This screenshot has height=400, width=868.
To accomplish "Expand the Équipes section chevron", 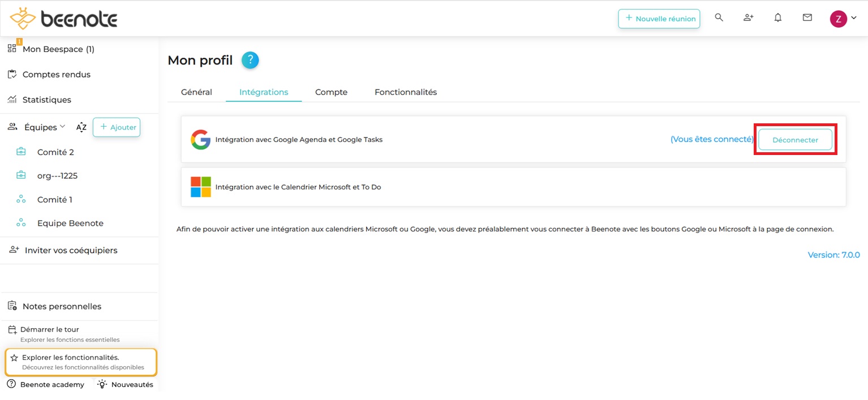I will [x=62, y=127].
